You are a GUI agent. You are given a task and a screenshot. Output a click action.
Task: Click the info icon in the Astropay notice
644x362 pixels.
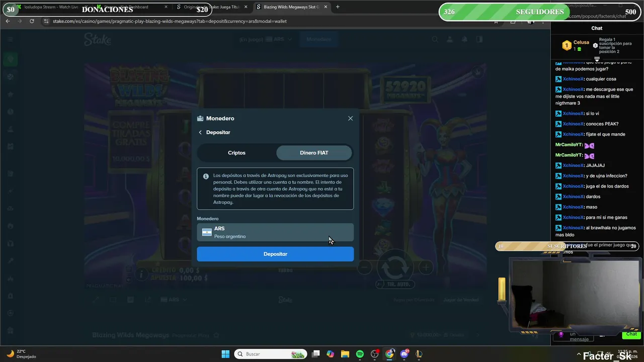206,176
